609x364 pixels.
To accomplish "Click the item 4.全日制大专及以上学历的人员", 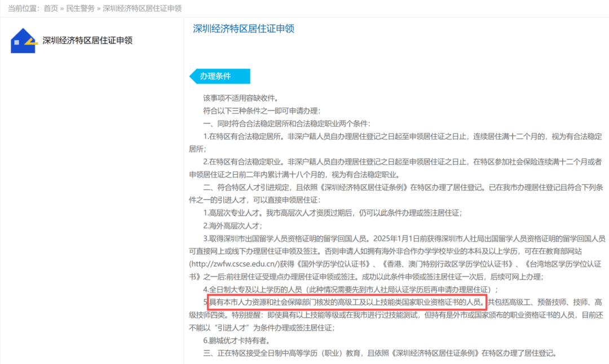I will click(x=351, y=290).
